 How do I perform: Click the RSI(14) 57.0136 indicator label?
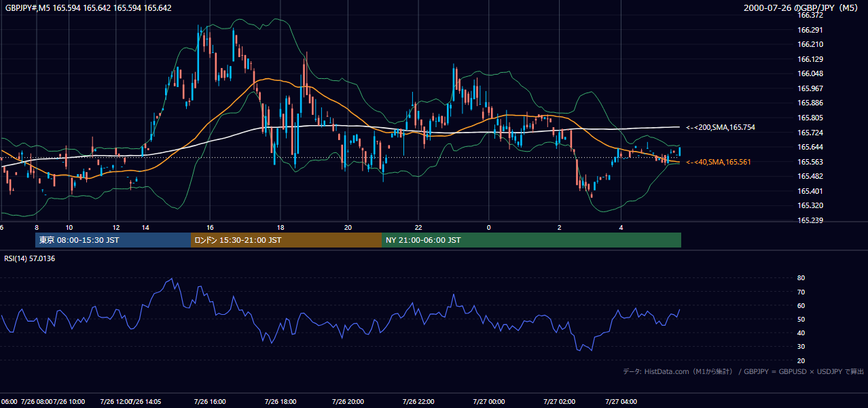(x=29, y=258)
